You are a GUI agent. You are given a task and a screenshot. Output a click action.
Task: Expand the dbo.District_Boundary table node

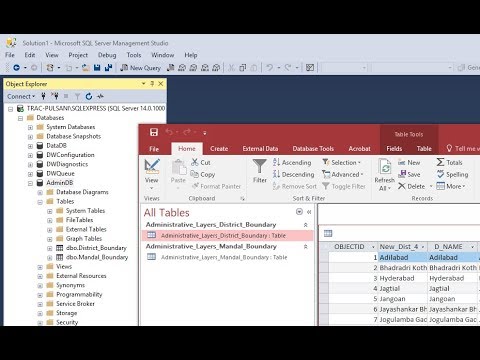pyautogui.click(x=50, y=248)
